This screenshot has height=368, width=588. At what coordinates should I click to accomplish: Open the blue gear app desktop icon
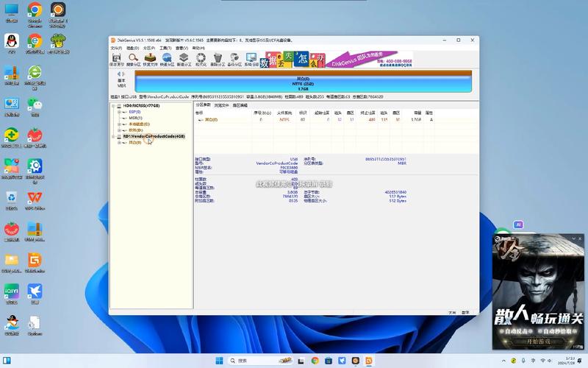pyautogui.click(x=35, y=171)
